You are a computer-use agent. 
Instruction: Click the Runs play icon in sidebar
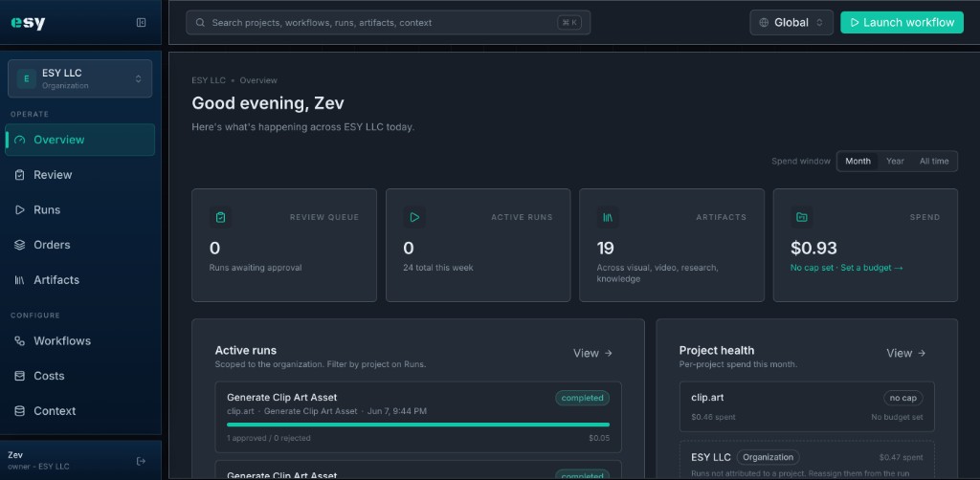pos(19,209)
